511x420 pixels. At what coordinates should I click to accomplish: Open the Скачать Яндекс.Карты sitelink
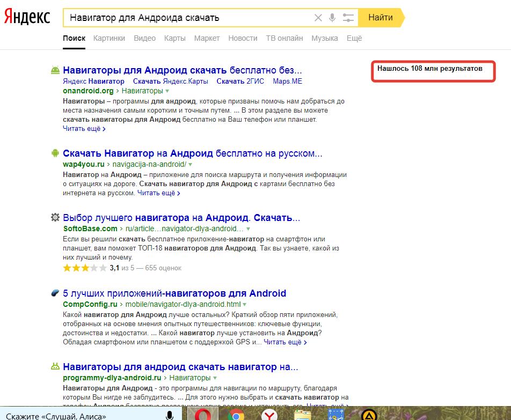coord(171,81)
